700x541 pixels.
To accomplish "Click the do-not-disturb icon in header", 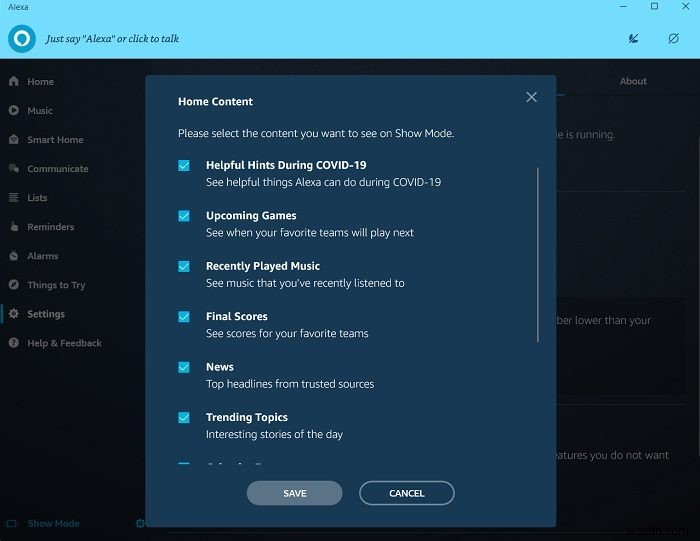I will 673,39.
